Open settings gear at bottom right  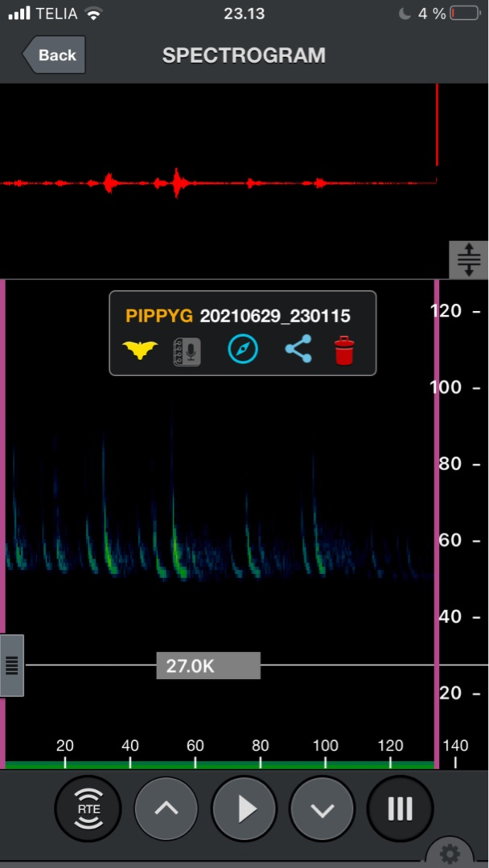449,854
